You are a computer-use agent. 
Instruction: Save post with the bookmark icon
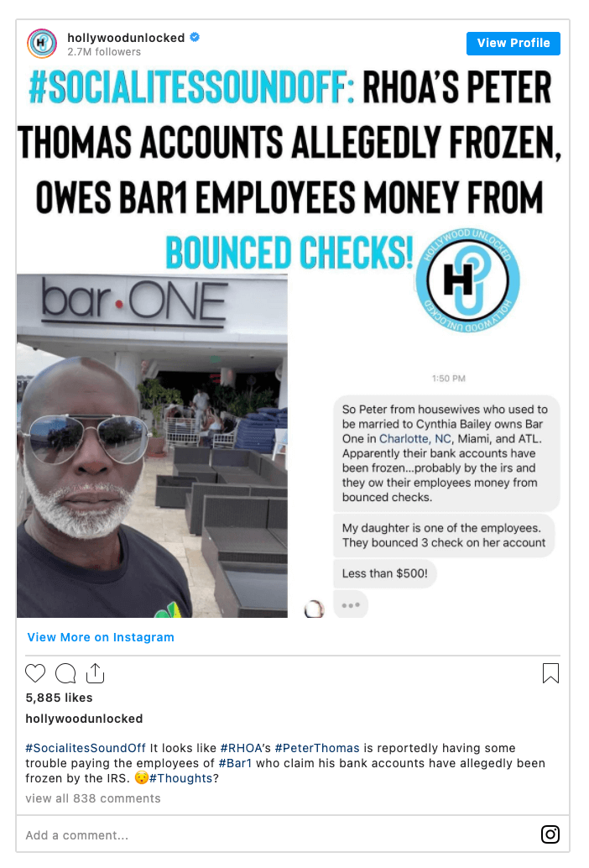pyautogui.click(x=550, y=673)
